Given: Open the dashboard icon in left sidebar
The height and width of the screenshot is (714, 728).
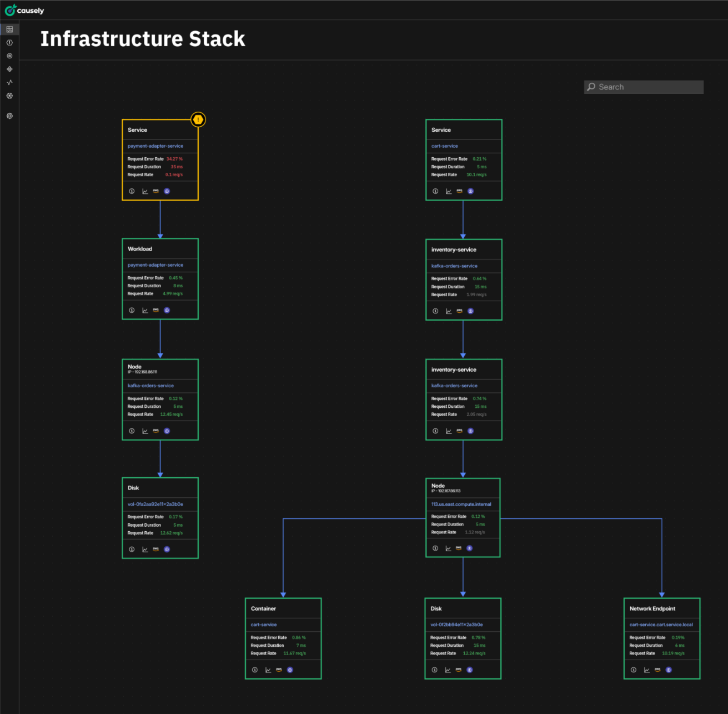Looking at the screenshot, I should 9,29.
